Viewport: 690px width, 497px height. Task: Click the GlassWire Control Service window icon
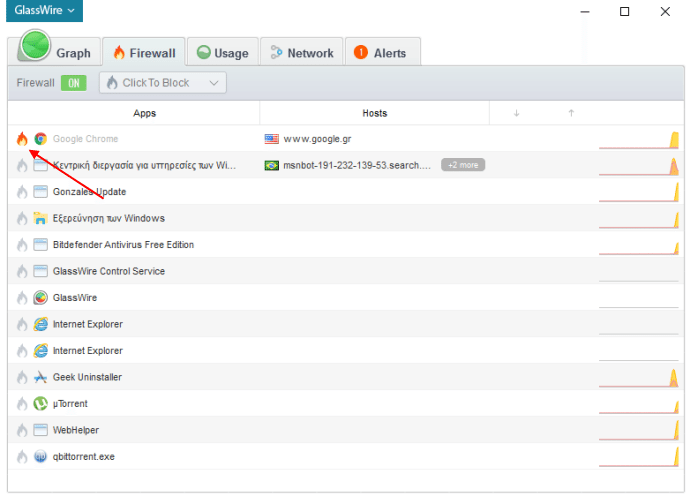[40, 271]
